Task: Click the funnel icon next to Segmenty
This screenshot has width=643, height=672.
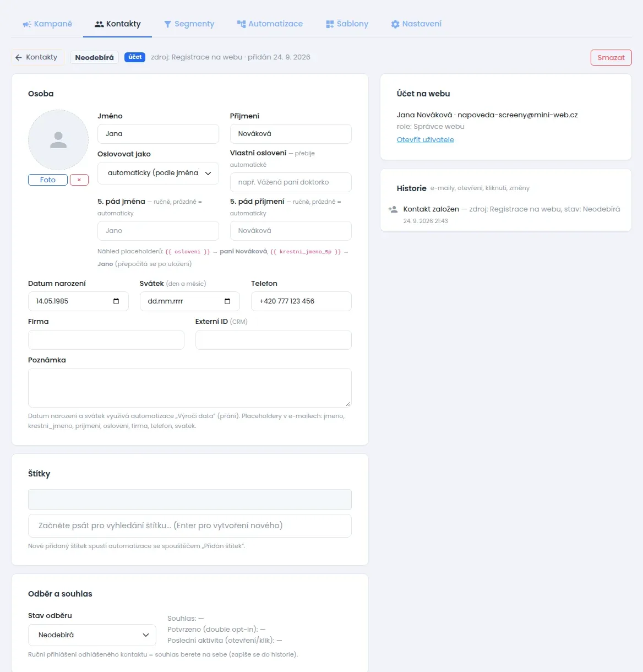Action: coord(168,24)
